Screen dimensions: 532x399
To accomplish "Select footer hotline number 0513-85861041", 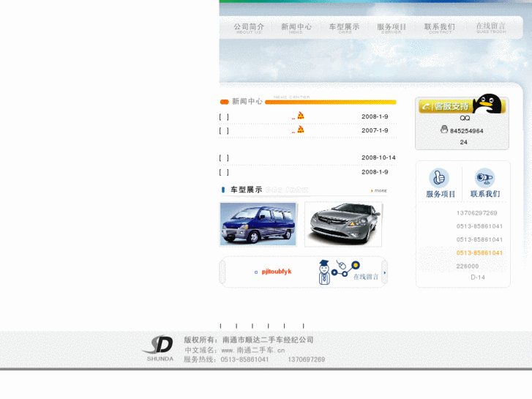I will point(244,359).
